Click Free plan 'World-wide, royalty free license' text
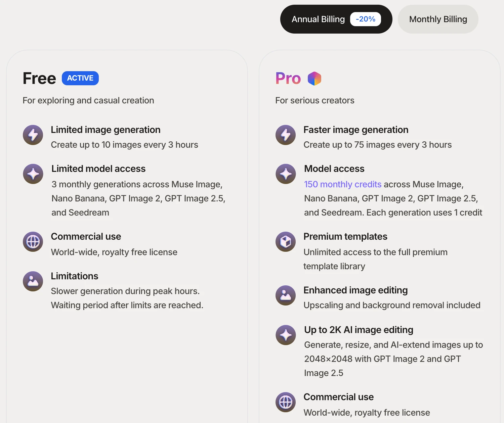 [x=114, y=252]
